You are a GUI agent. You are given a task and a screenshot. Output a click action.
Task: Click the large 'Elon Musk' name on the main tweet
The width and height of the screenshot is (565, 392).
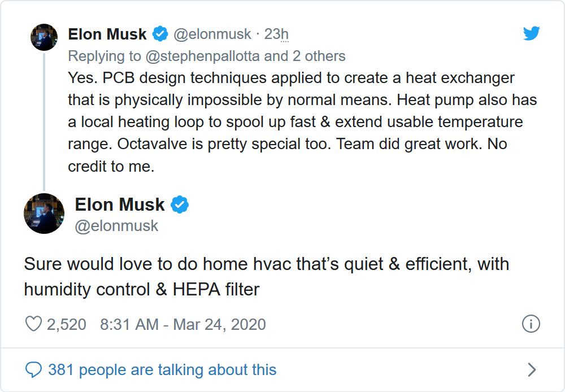(x=120, y=204)
